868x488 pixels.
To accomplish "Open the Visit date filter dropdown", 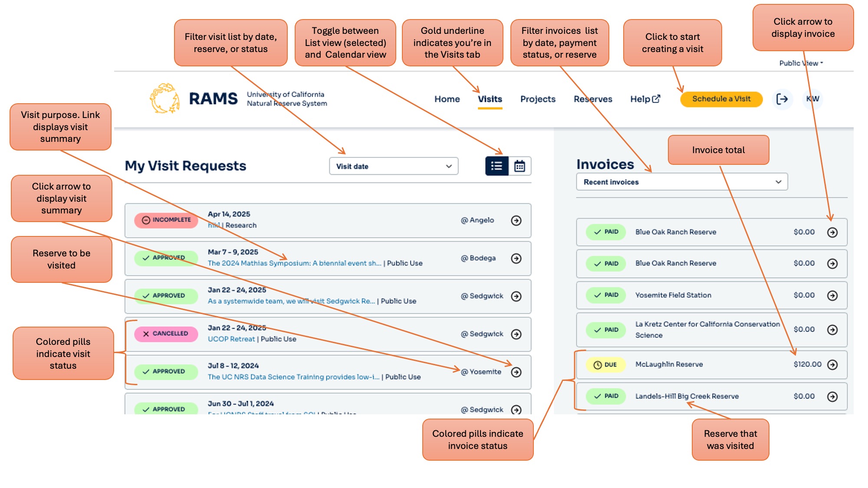I will [394, 166].
